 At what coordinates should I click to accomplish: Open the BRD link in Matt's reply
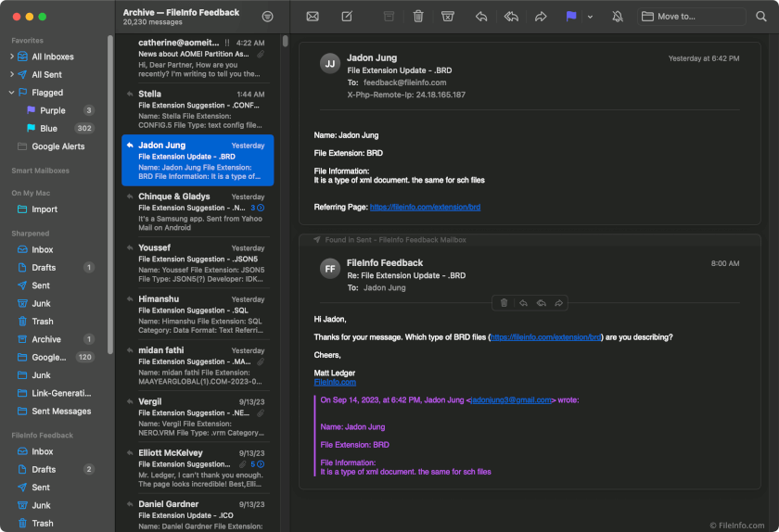tap(545, 336)
